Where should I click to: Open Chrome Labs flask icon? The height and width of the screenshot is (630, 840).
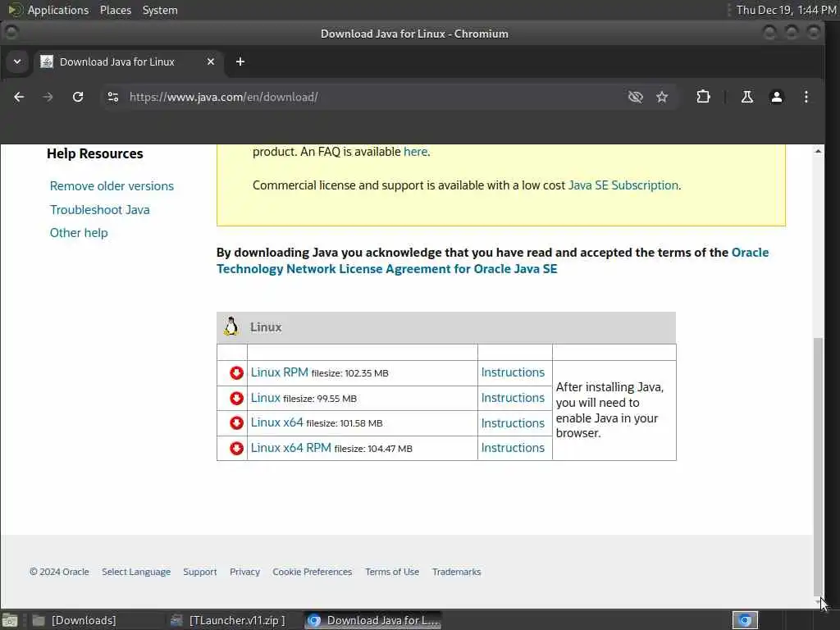point(746,97)
